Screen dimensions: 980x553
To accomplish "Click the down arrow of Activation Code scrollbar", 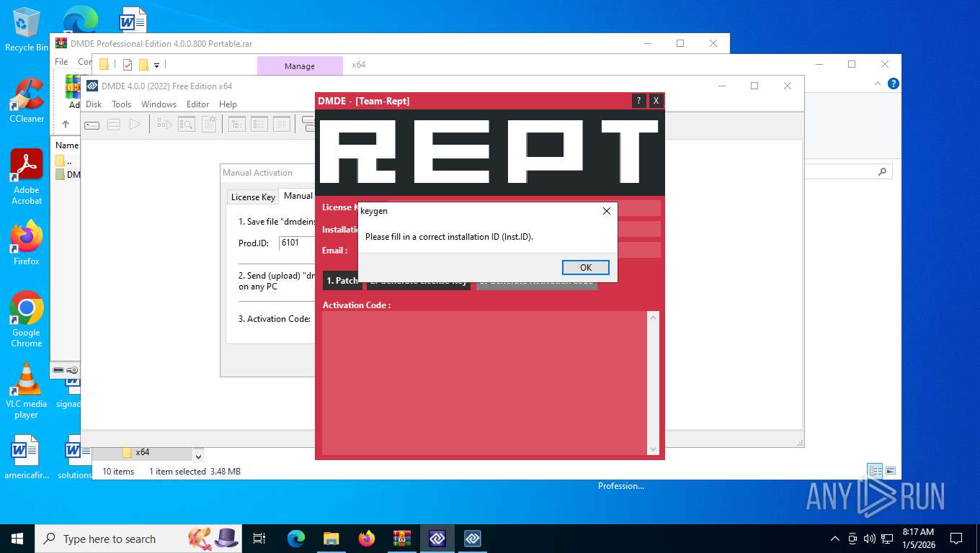I will point(653,449).
